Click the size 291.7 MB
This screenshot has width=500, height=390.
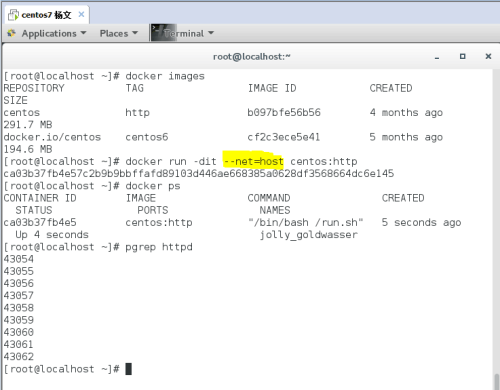pos(28,125)
